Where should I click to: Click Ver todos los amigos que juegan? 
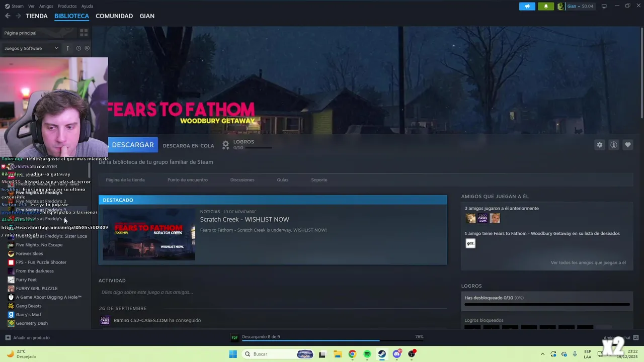point(588,262)
